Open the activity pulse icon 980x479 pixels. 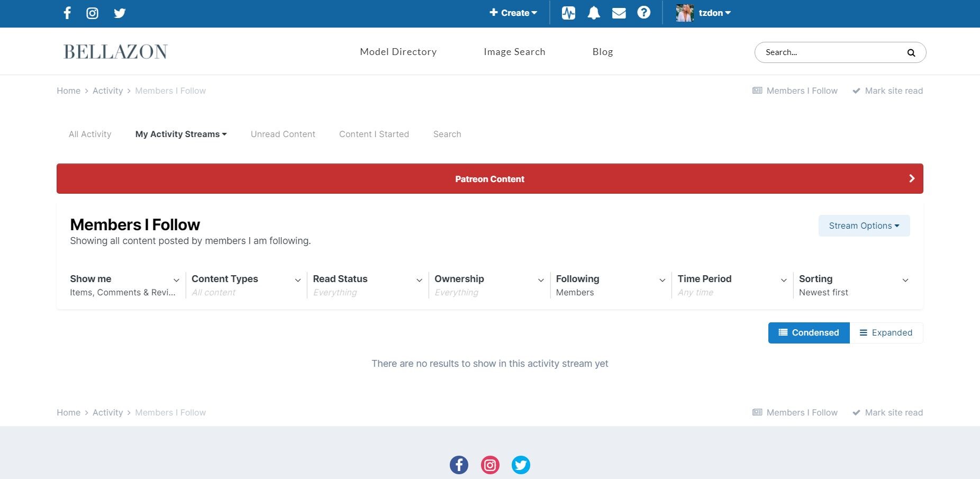tap(568, 13)
